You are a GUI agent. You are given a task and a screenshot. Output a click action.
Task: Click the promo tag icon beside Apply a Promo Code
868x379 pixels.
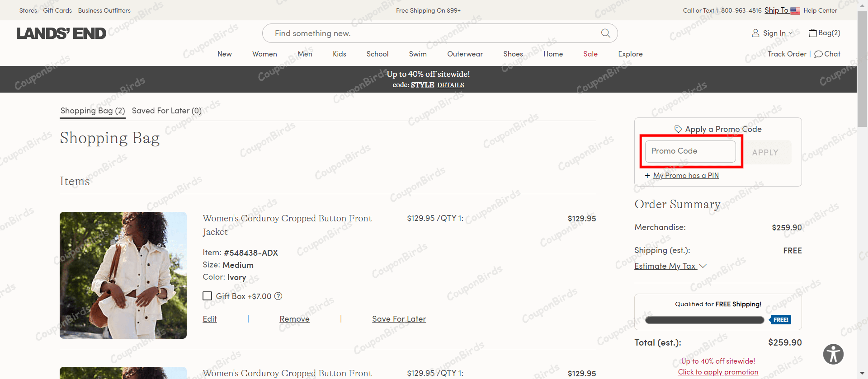tap(678, 129)
